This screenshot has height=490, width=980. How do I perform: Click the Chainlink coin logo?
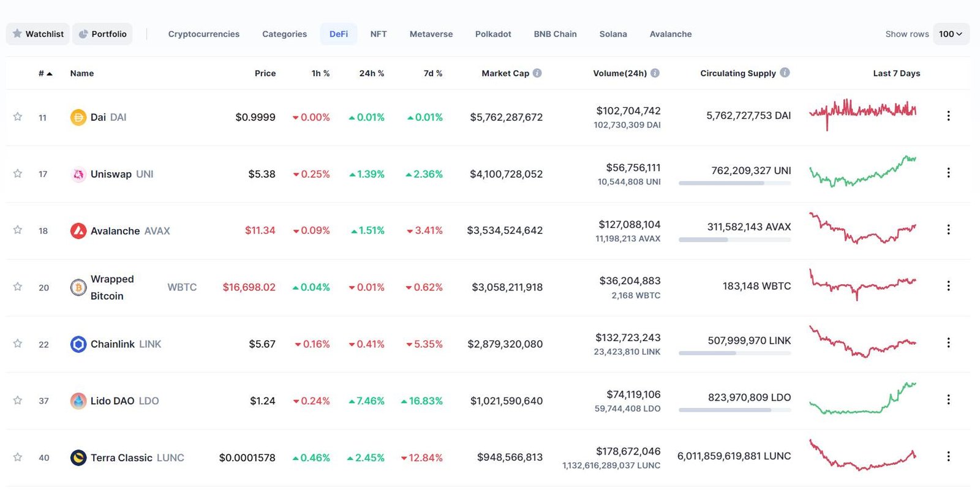(x=78, y=344)
